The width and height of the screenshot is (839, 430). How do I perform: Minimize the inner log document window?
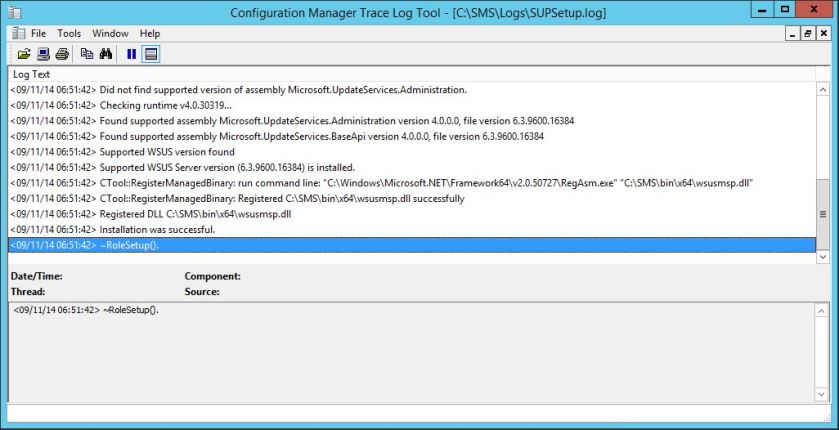point(794,34)
